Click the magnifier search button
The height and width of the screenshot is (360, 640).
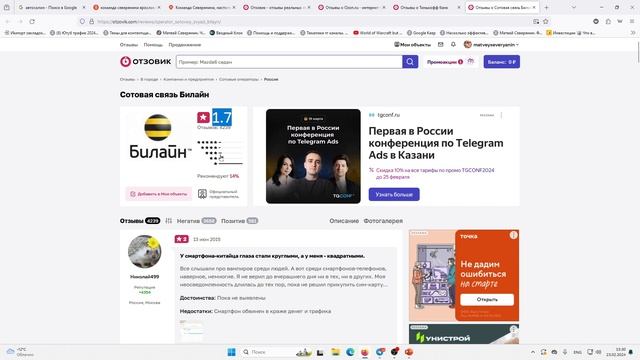410,62
